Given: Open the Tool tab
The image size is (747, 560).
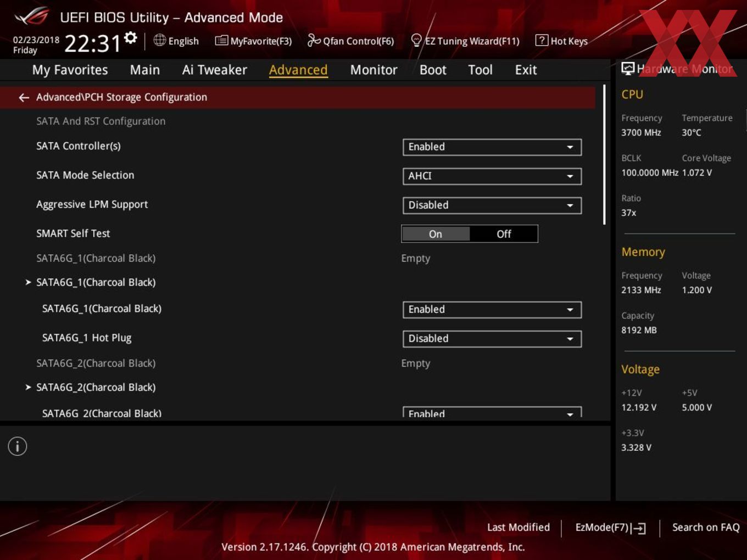Looking at the screenshot, I should 480,70.
